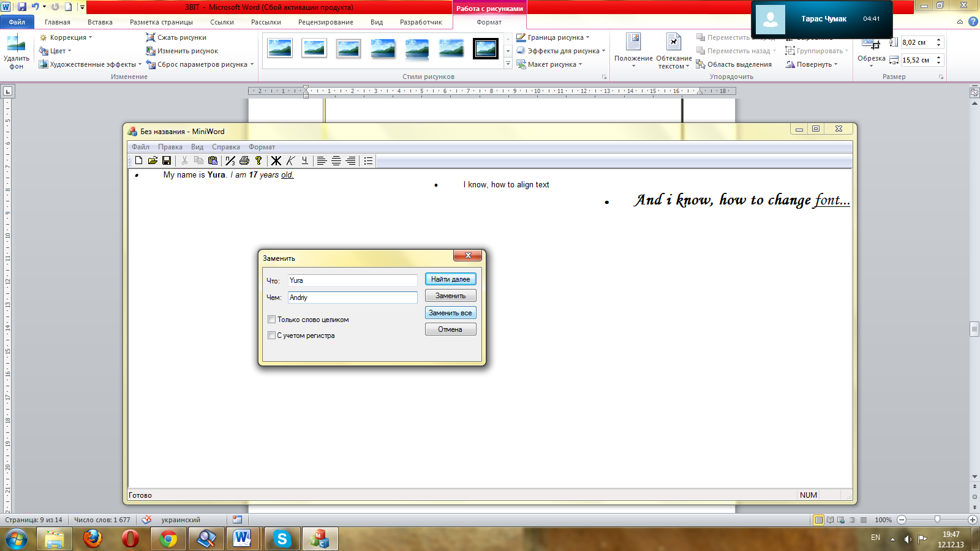Click the Word Help question mark icon
The height and width of the screenshot is (551, 980).
(973, 21)
